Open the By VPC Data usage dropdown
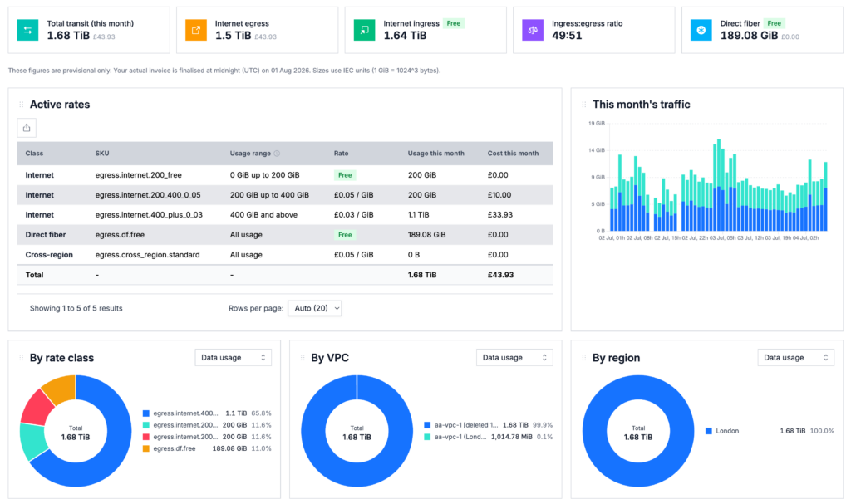This screenshot has width=851, height=504. point(514,358)
